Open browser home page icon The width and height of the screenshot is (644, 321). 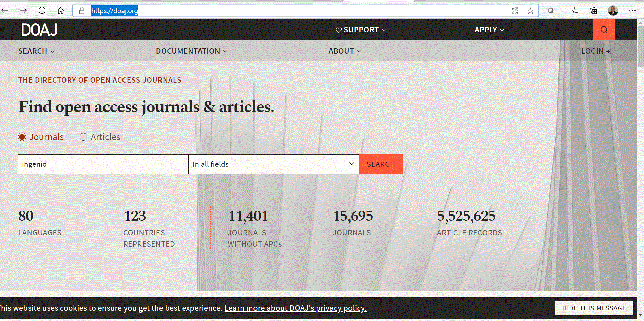(61, 11)
